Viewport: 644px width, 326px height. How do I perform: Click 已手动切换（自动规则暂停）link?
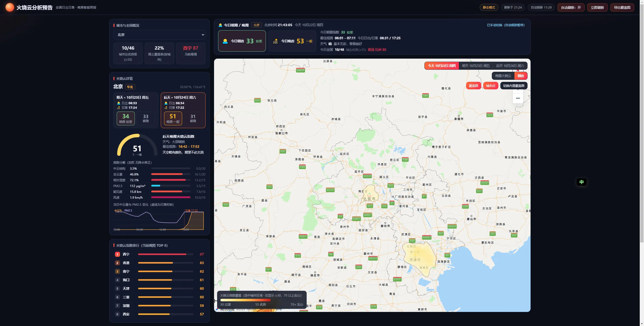tap(506, 25)
